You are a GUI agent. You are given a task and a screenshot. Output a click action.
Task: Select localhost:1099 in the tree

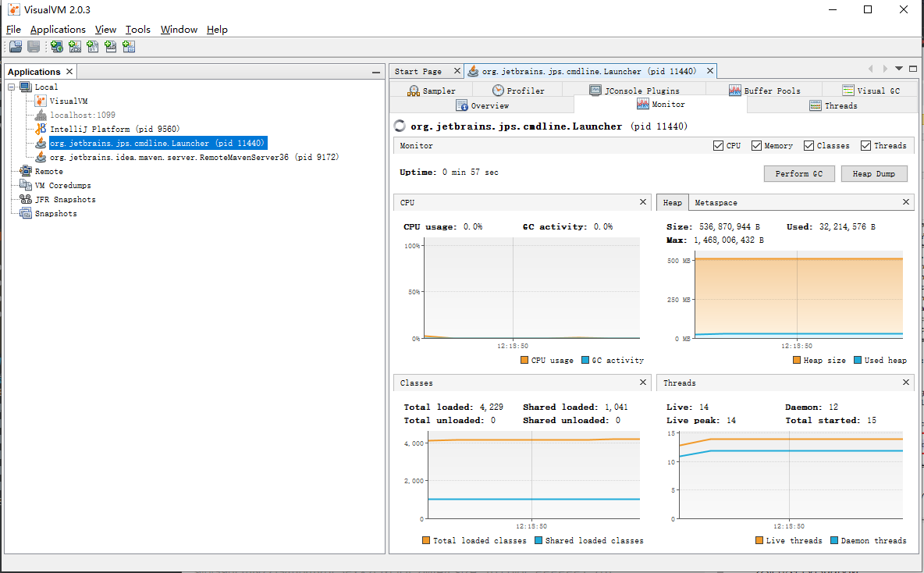[x=83, y=115]
